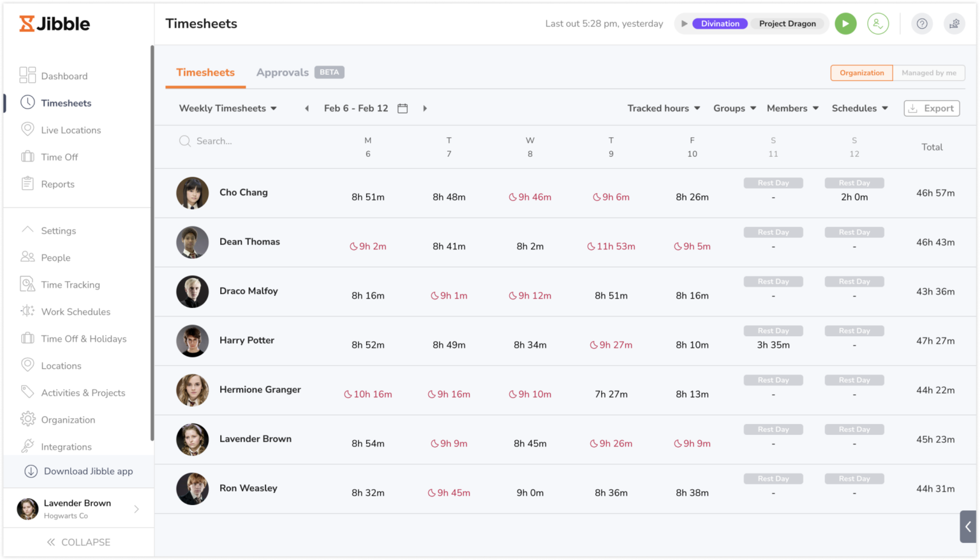The width and height of the screenshot is (980, 560).
Task: Switch view to Organization
Action: click(861, 73)
